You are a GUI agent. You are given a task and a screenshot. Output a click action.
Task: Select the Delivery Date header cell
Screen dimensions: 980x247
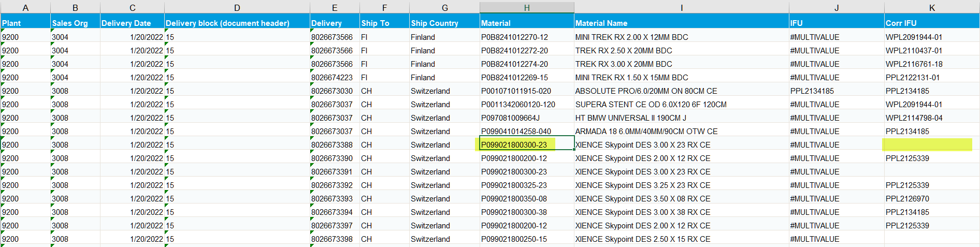[x=132, y=23]
